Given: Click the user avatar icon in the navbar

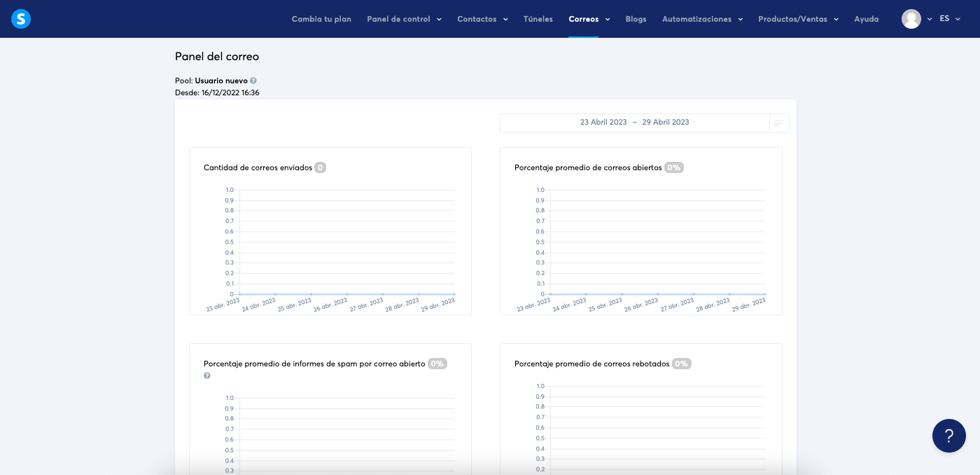Looking at the screenshot, I should (x=911, y=19).
